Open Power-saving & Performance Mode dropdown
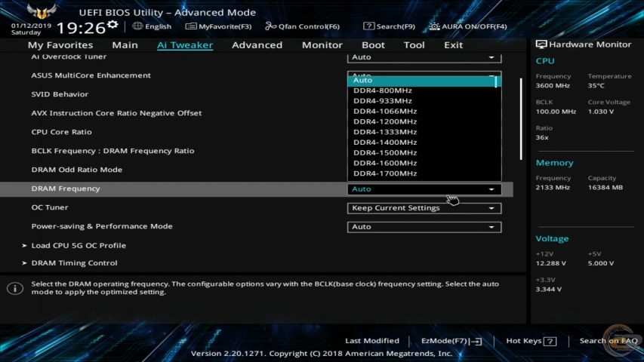The height and width of the screenshot is (362, 644). (x=424, y=227)
